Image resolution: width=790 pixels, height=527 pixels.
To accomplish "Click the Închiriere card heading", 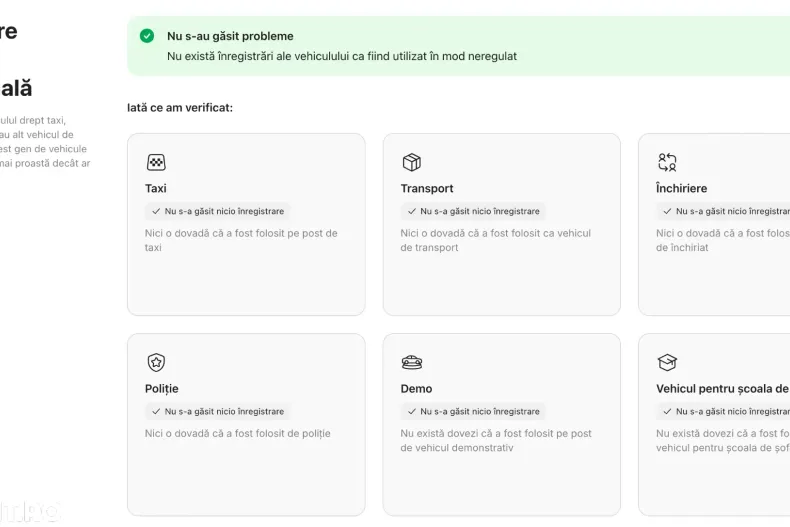I will coord(682,188).
